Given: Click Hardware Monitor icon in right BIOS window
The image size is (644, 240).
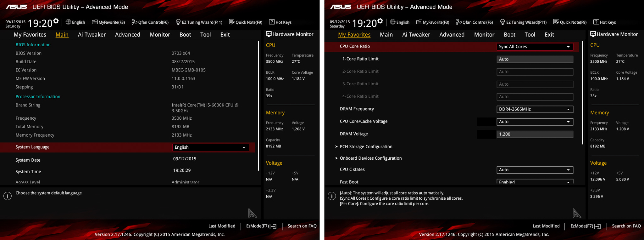Looking at the screenshot, I should pos(593,34).
